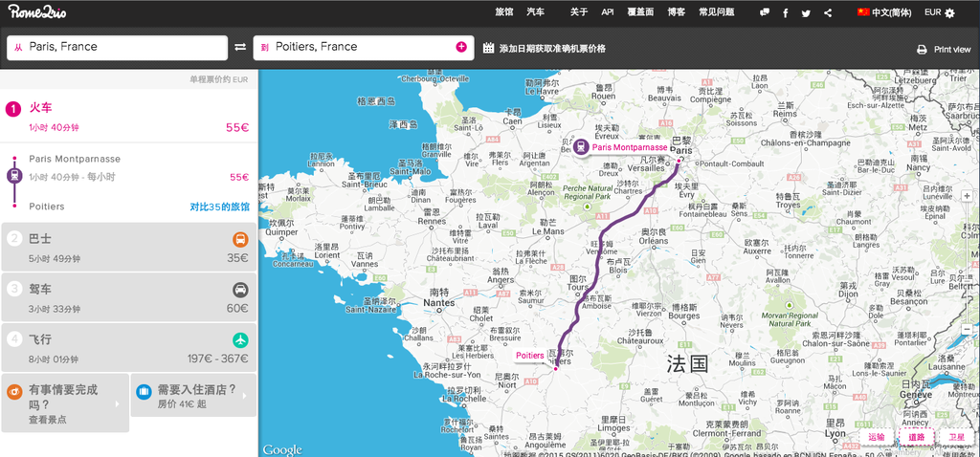Click the orange bus icon
This screenshot has height=457, width=980.
[240, 239]
